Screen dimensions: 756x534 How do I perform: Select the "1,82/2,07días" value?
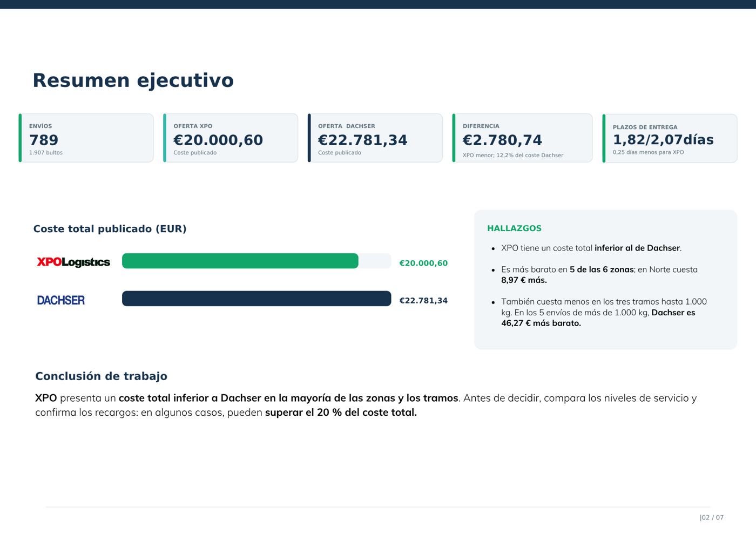[663, 140]
